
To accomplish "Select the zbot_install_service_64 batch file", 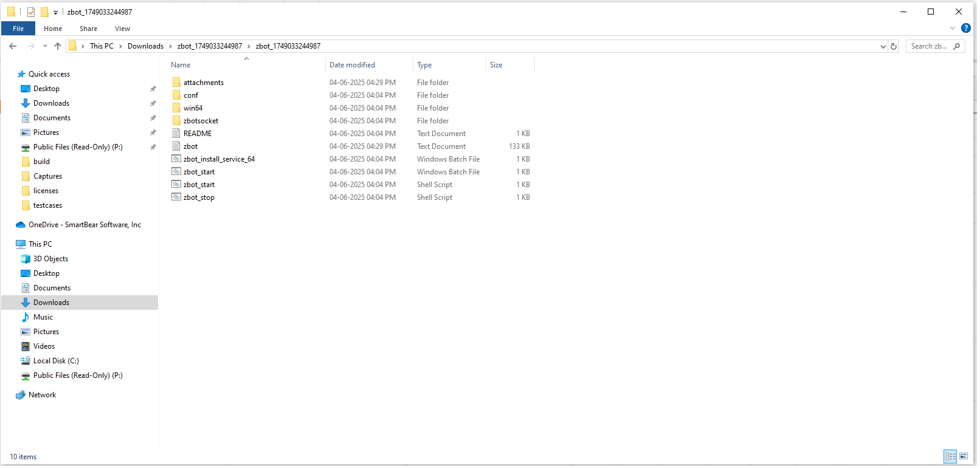I will point(219,159).
